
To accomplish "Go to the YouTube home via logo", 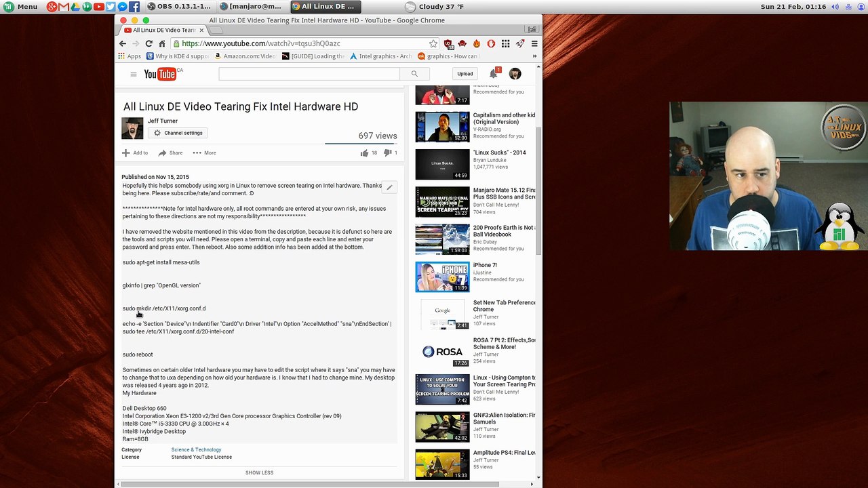I will click(x=160, y=74).
